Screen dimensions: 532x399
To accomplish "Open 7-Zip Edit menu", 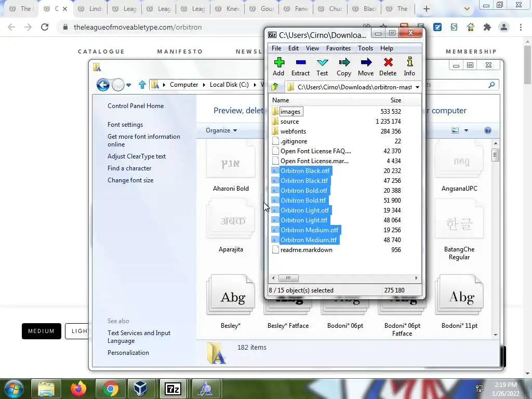I will click(x=294, y=48).
